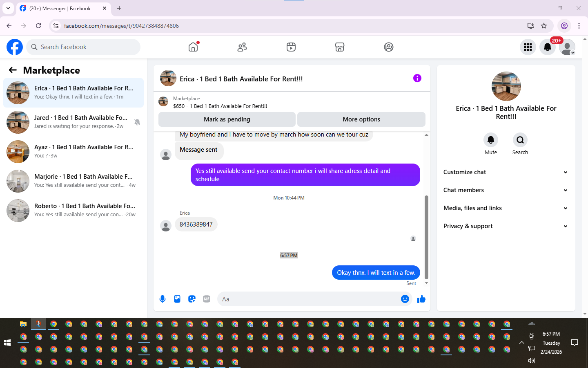The image size is (588, 368).
Task: Select the Messenger | Facebook browser tab
Action: (64, 8)
